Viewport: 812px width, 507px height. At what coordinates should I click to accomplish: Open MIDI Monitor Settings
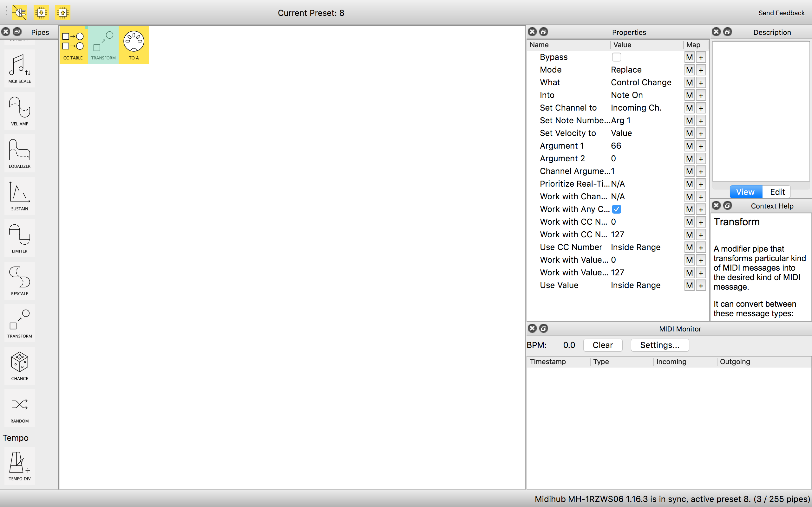pos(659,345)
